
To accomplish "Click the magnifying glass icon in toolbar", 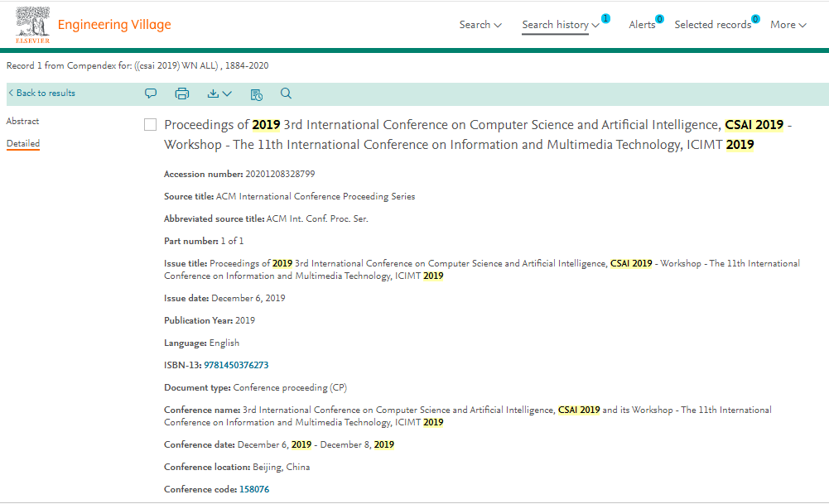I will click(x=286, y=94).
